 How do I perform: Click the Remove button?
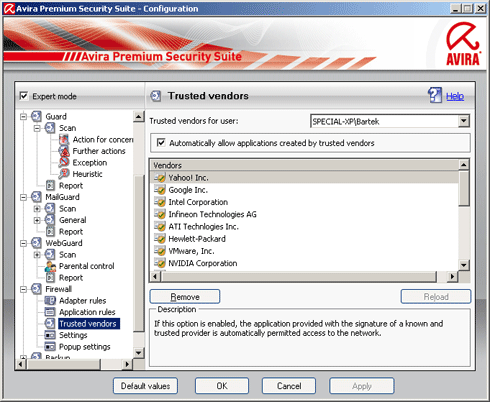(185, 296)
